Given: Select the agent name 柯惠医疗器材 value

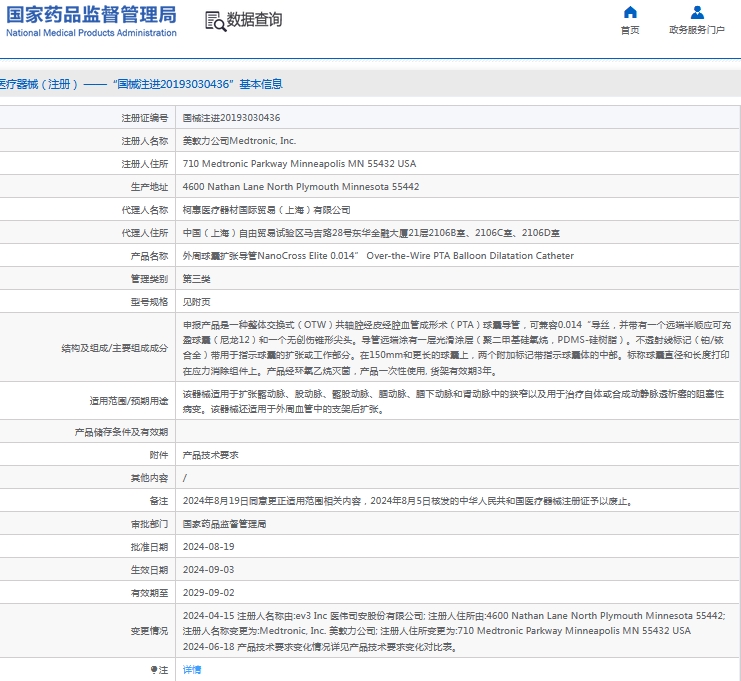Looking at the screenshot, I should (267, 210).
